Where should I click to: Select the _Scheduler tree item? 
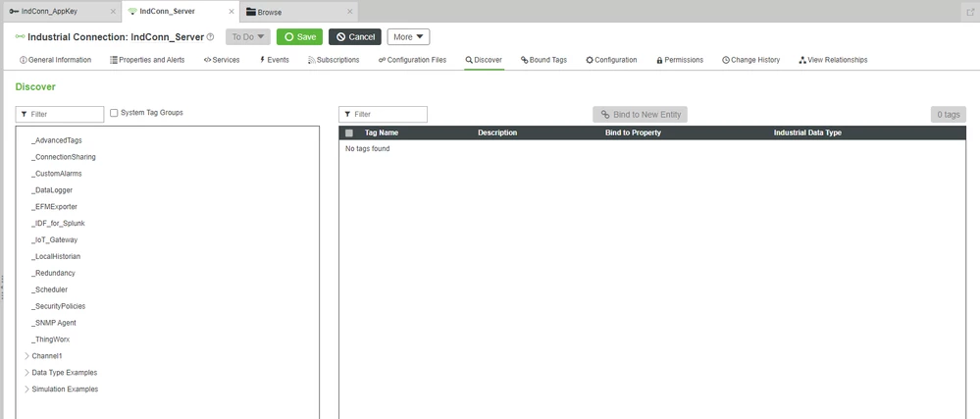click(49, 289)
